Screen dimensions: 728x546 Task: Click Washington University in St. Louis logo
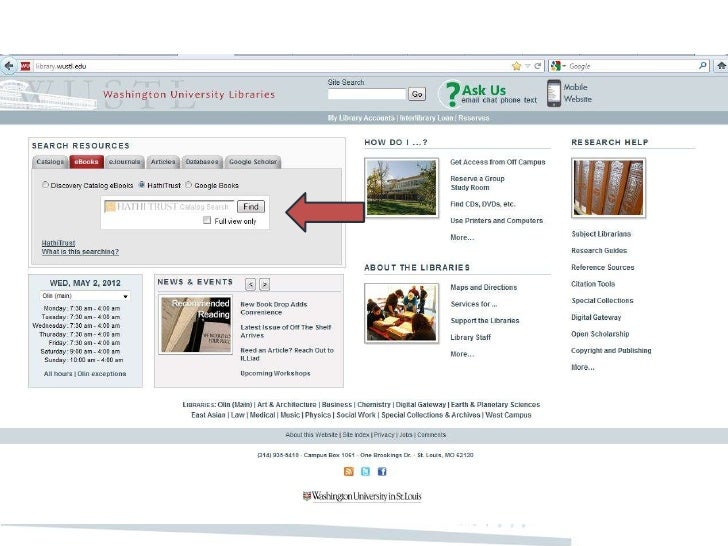362,496
